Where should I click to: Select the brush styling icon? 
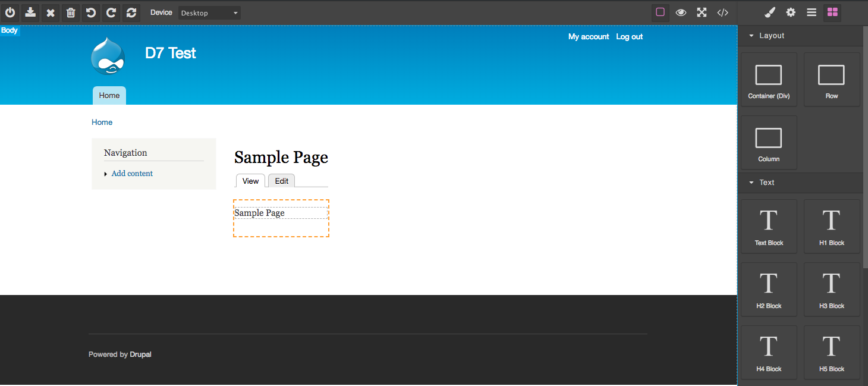(x=769, y=12)
